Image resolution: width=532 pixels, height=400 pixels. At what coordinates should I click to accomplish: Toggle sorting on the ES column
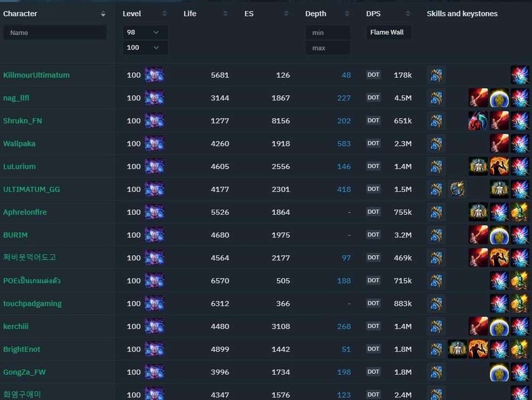286,14
